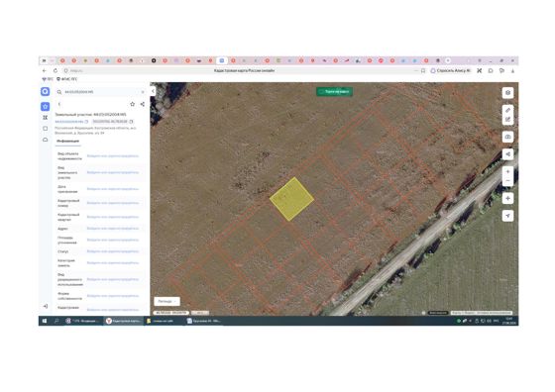Select the draw/edit tool below the ruler
Viewport: 555px width, 392px height.
[507, 120]
